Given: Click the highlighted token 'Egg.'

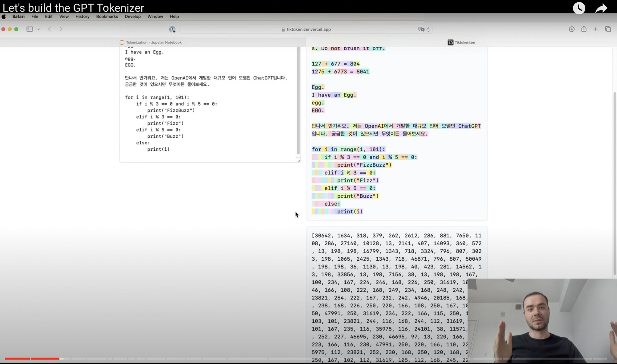Looking at the screenshot, I should [x=318, y=87].
